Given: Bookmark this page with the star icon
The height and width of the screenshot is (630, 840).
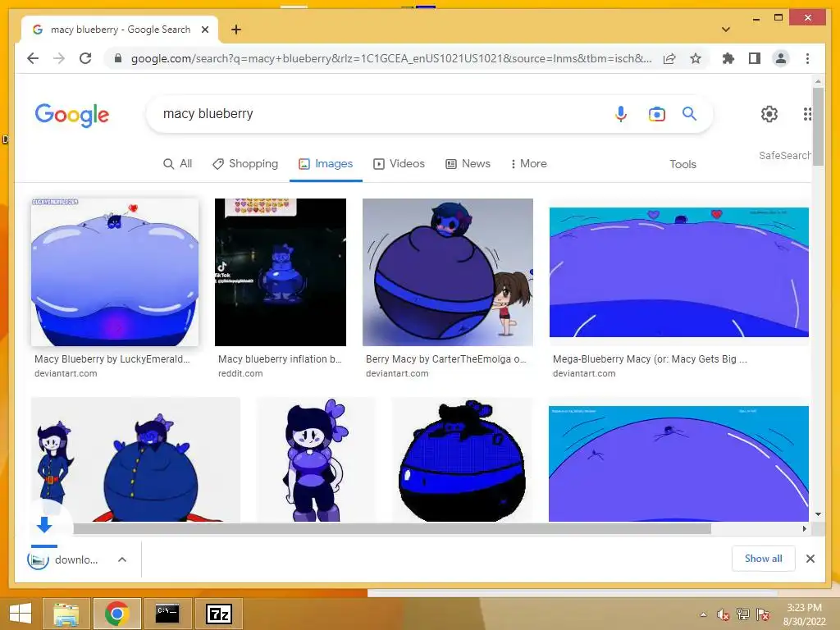Looking at the screenshot, I should 696,58.
